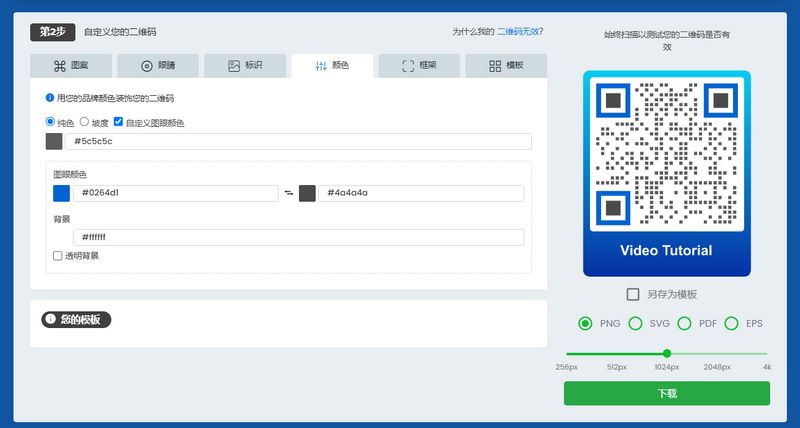
Task: Click the Video Tutorial caption text
Action: 666,250
